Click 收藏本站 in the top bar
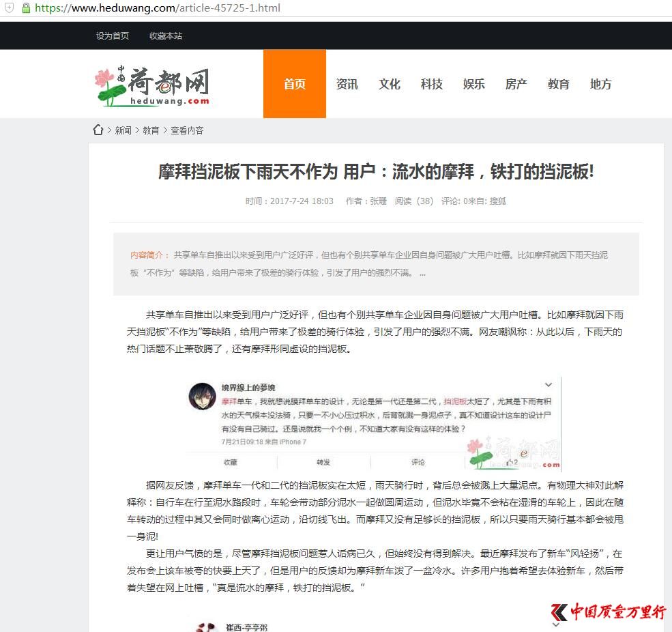 click(165, 36)
